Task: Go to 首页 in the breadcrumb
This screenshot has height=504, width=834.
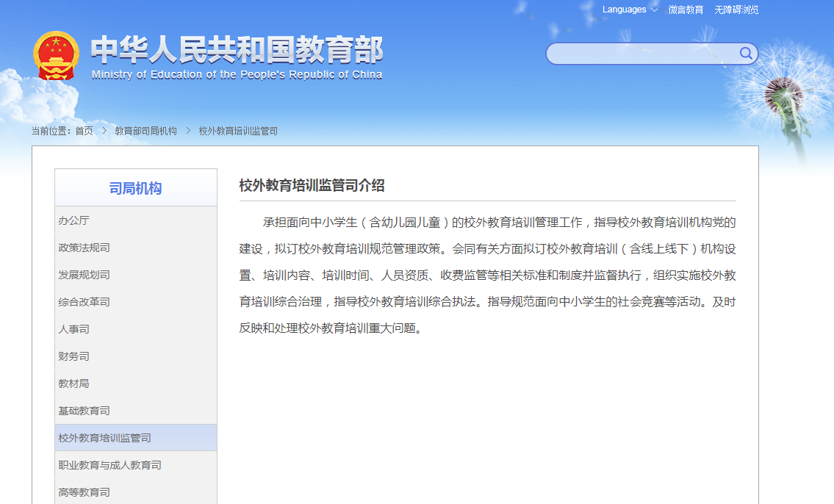Action: tap(85, 131)
